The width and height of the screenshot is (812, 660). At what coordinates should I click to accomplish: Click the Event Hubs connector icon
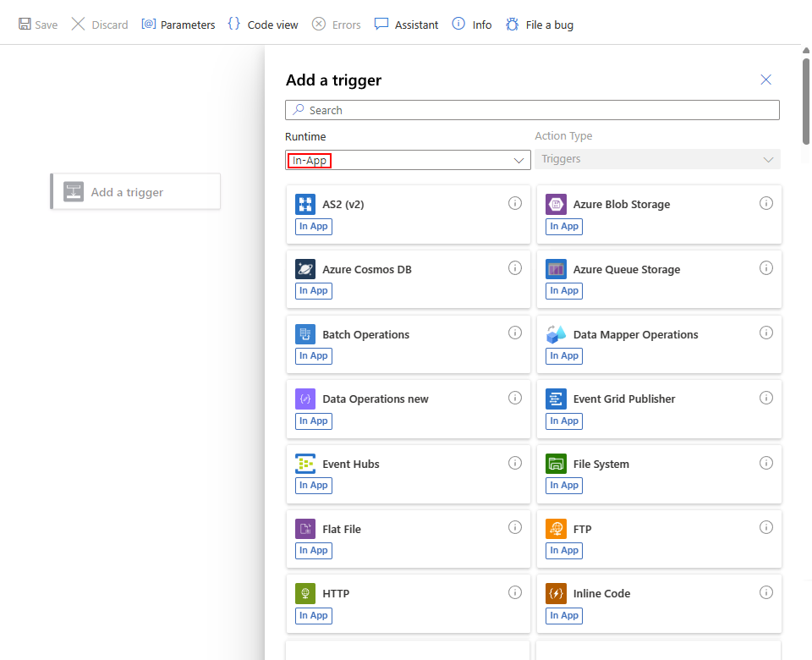click(305, 464)
